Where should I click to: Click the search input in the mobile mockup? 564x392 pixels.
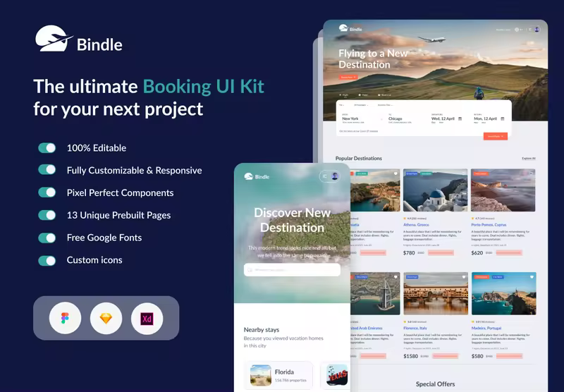(x=292, y=270)
